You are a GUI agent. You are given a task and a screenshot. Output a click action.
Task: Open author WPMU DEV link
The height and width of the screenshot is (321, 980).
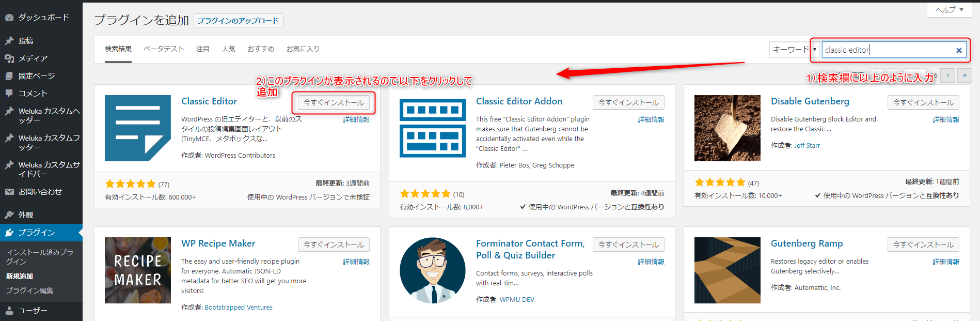pyautogui.click(x=517, y=300)
